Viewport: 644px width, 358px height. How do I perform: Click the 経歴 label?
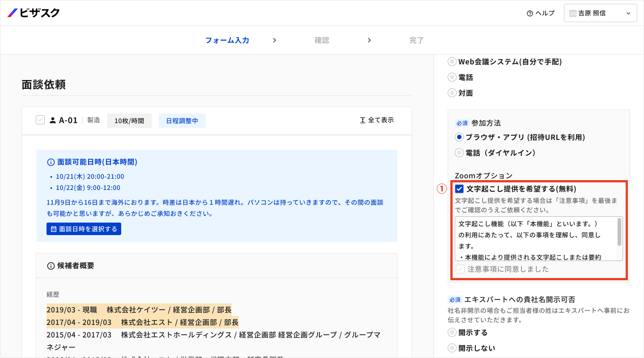point(53,295)
